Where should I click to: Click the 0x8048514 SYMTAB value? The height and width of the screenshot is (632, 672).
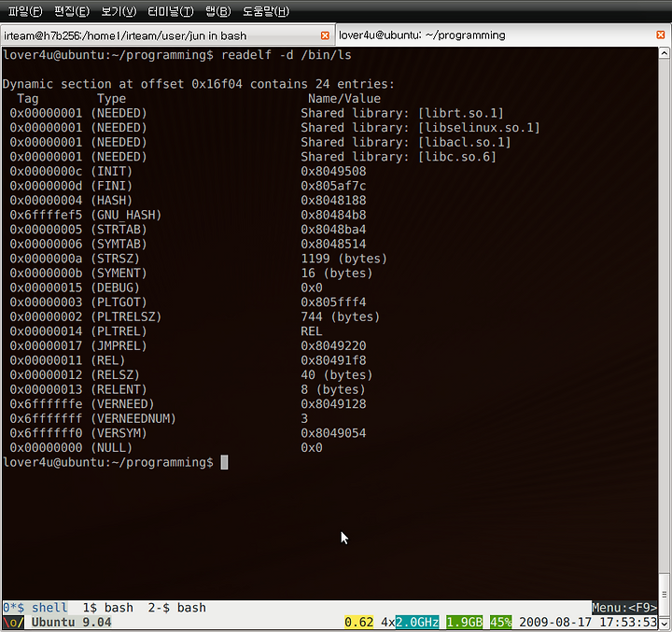click(333, 245)
